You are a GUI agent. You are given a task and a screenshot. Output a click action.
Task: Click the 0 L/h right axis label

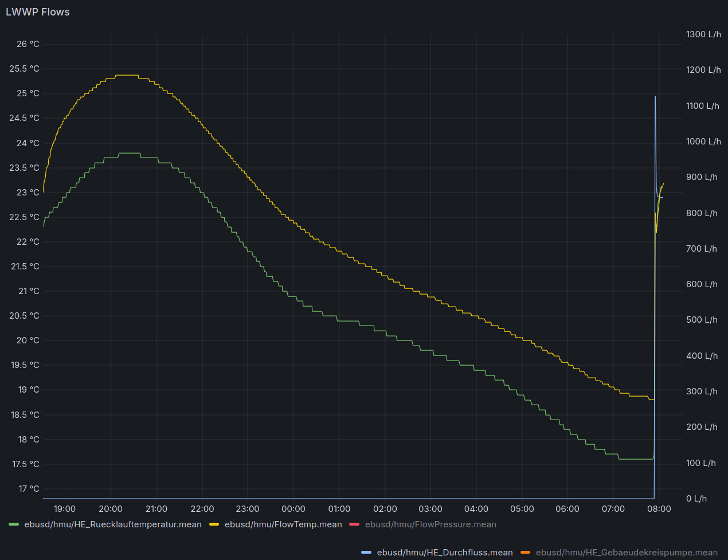(696, 499)
